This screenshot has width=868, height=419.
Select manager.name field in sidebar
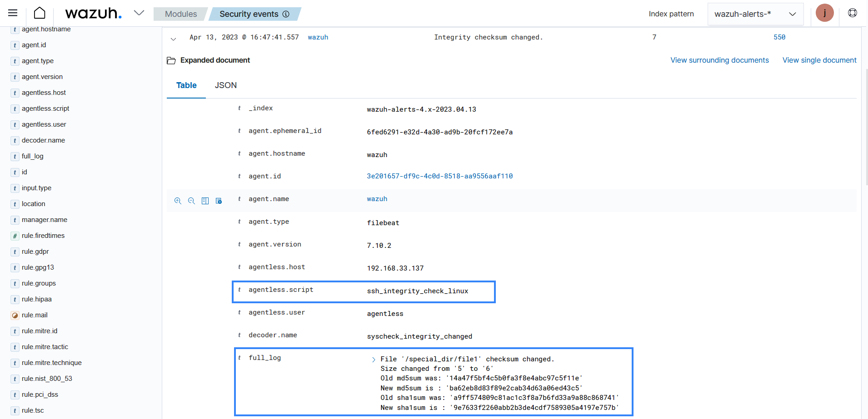click(44, 220)
